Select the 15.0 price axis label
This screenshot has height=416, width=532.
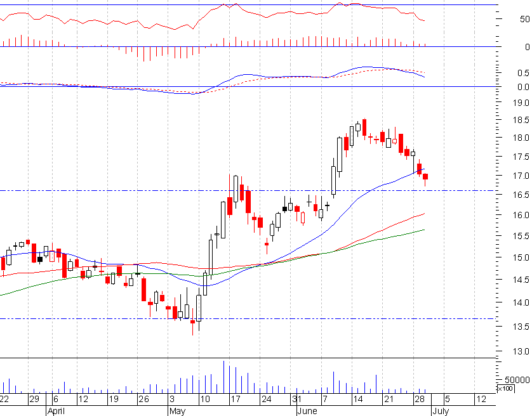(x=521, y=257)
